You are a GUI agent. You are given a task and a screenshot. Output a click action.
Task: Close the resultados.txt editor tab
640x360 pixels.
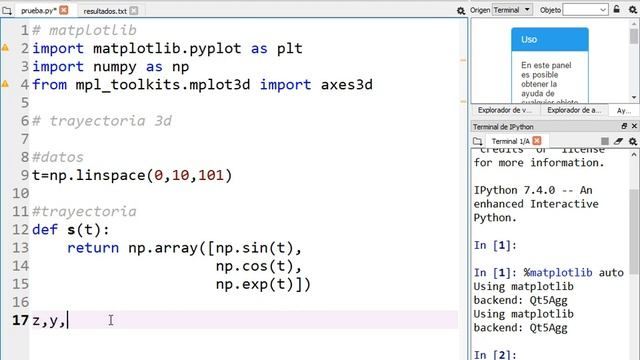[x=133, y=11]
